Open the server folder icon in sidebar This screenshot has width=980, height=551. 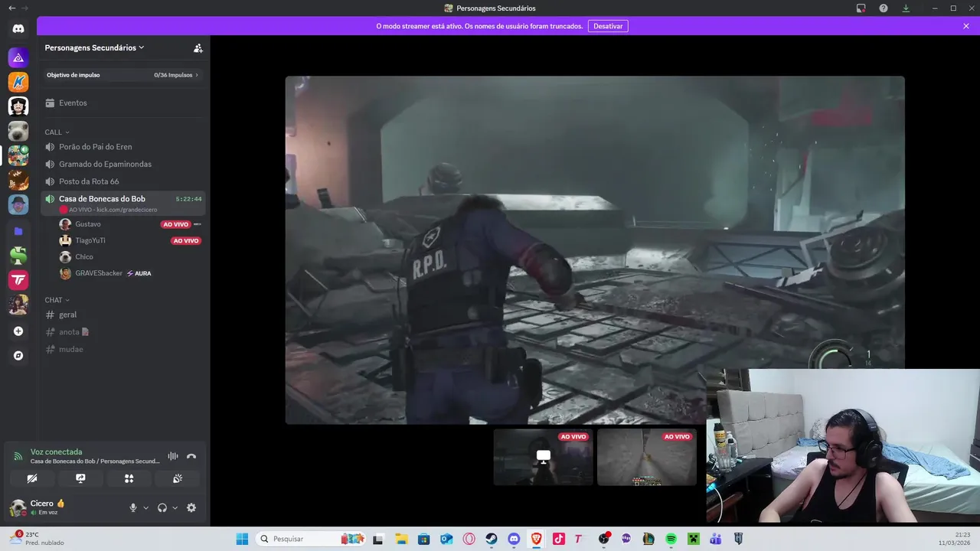[18, 231]
